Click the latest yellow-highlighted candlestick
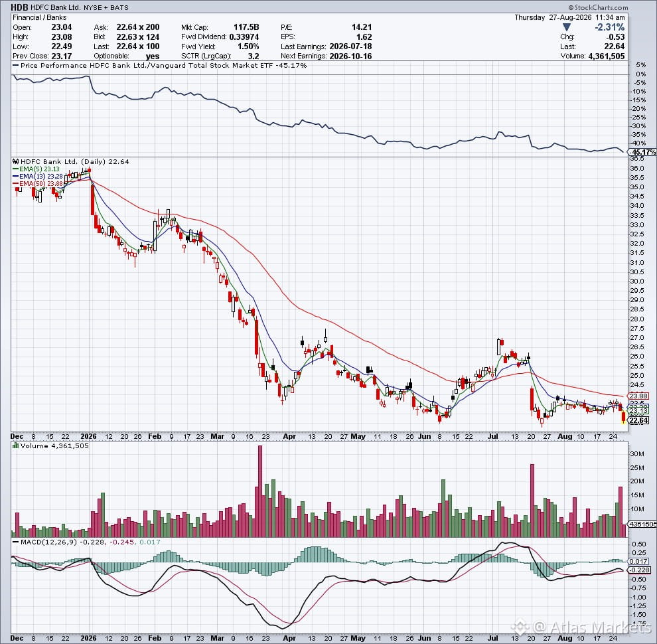Viewport: 657px width, 644px height. pos(623,417)
